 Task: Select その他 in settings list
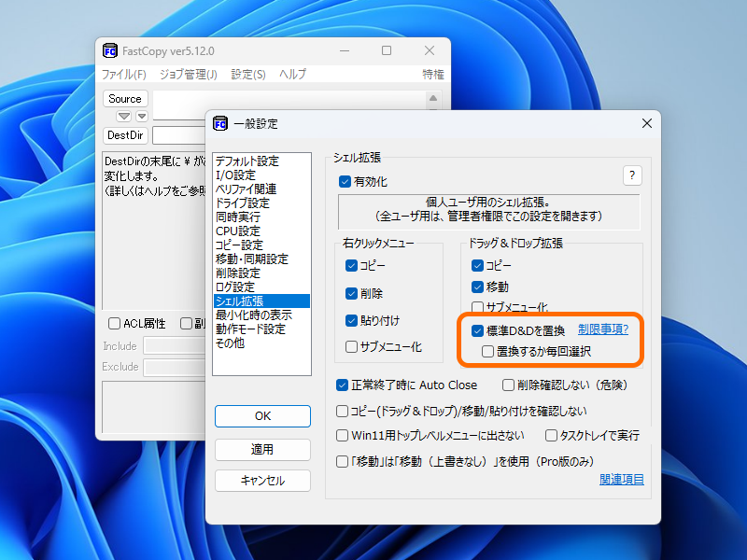tap(261, 343)
